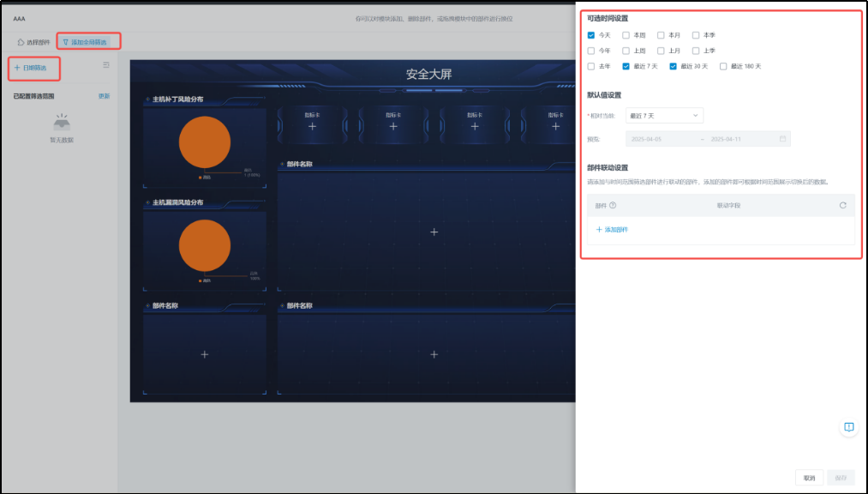Select the 添加全局筛选 tab

[88, 41]
